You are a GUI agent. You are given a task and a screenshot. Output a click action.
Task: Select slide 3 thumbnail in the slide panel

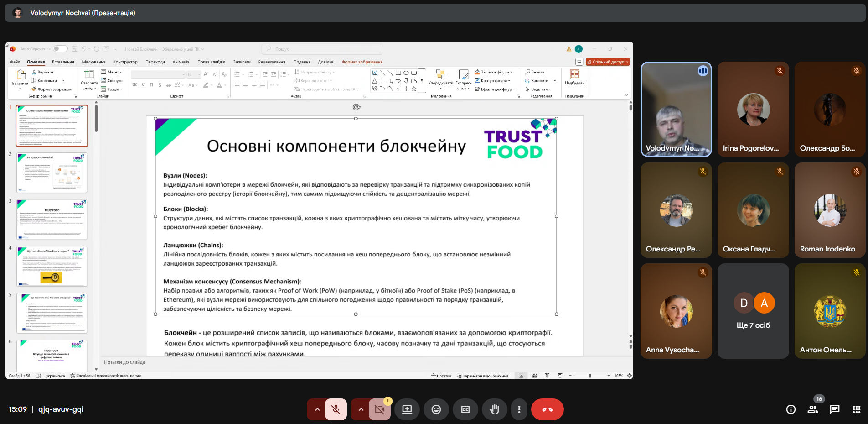click(52, 219)
